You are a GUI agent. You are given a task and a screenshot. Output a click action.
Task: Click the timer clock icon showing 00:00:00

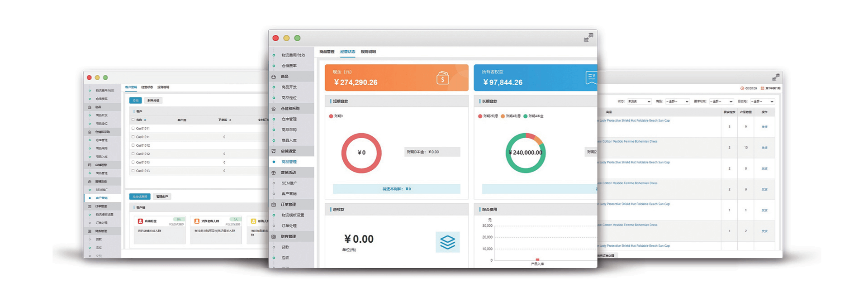pyautogui.click(x=742, y=88)
